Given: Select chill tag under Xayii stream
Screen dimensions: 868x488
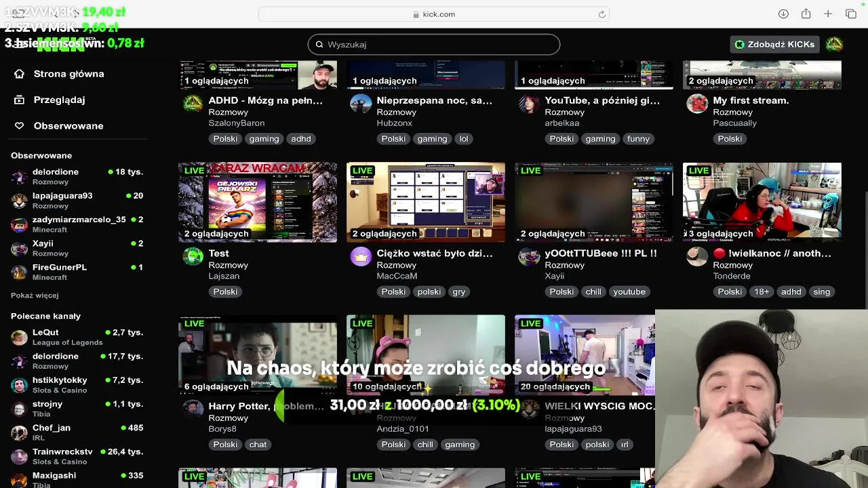Looking at the screenshot, I should click(x=593, y=292).
